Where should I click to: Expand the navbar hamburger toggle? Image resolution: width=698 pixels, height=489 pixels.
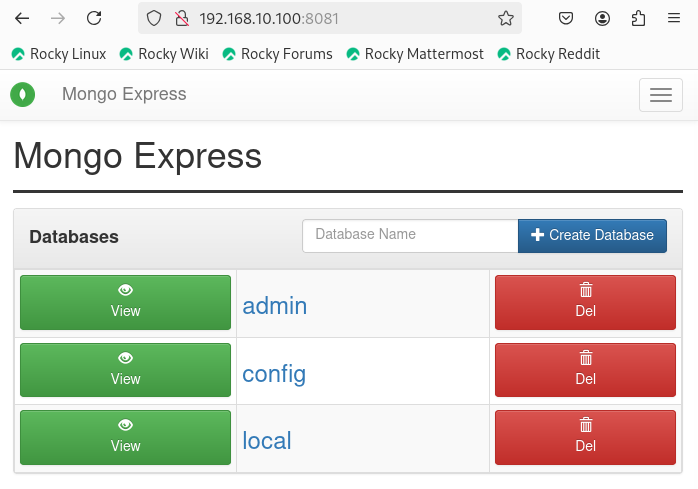point(661,95)
